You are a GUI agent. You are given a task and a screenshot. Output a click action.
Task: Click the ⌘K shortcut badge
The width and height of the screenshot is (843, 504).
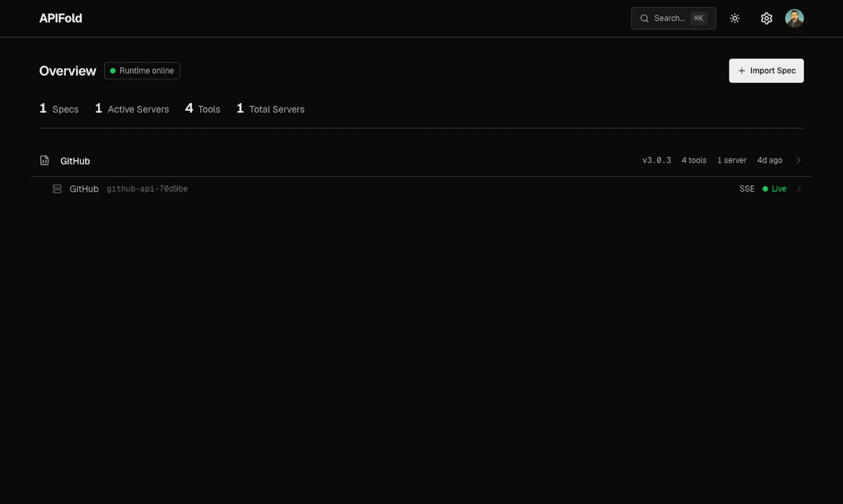click(699, 18)
